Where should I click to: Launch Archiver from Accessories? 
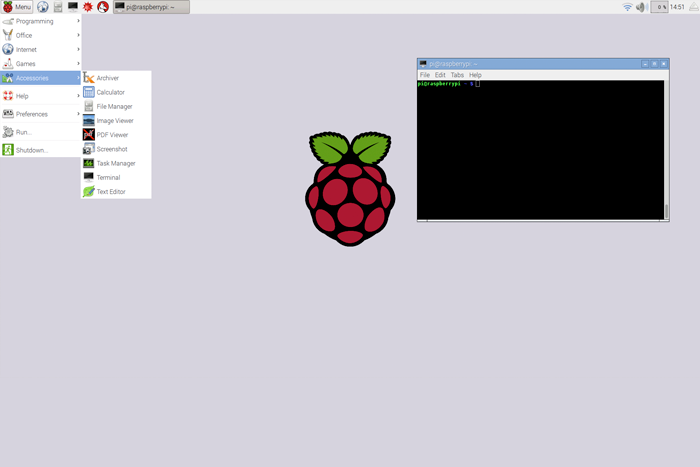click(x=116, y=78)
